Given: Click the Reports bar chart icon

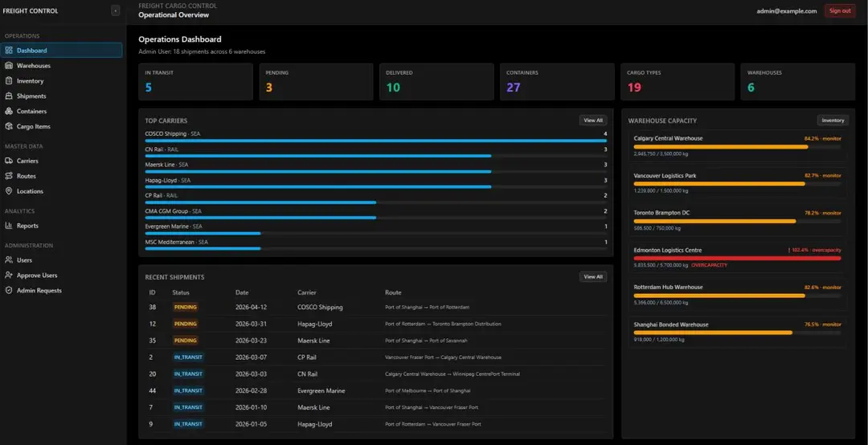Looking at the screenshot, I should [x=9, y=225].
